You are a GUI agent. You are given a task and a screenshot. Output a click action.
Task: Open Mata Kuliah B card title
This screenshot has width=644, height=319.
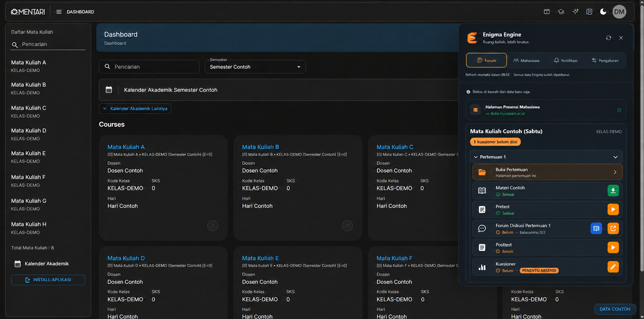tap(260, 147)
